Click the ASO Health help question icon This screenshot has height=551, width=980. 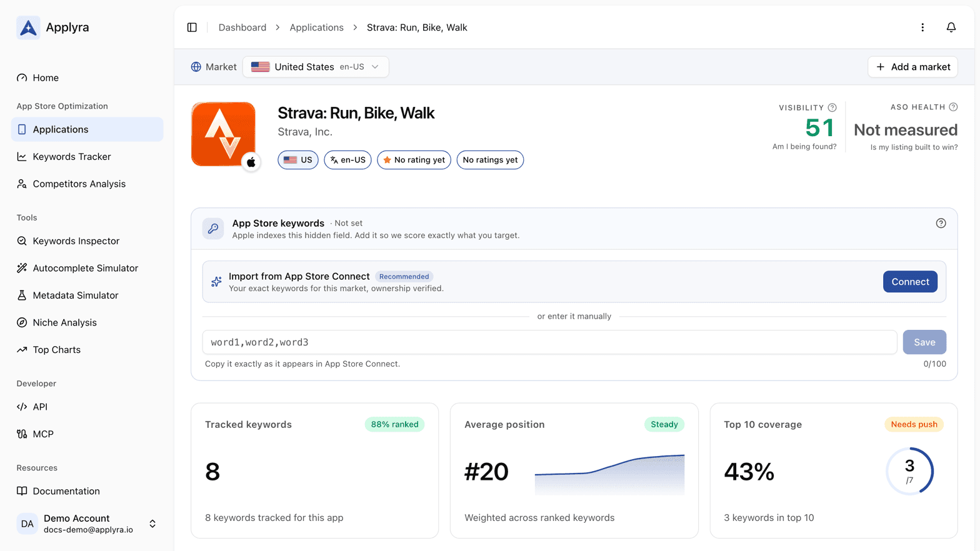point(953,107)
